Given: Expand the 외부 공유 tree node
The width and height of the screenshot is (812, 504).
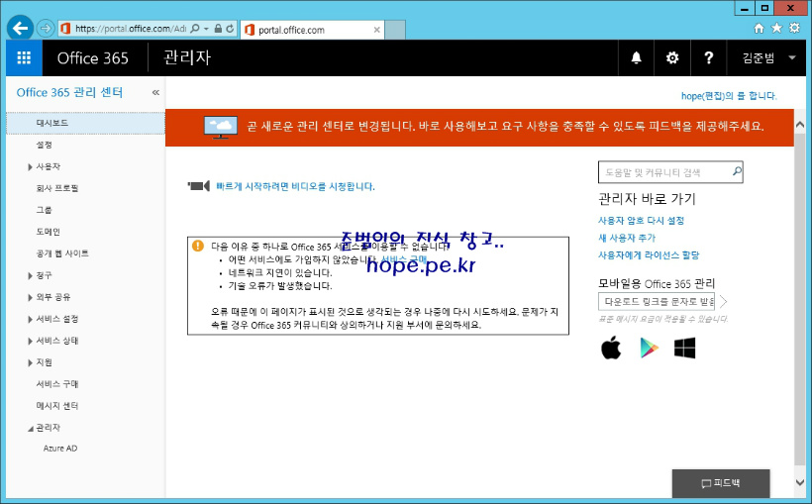Looking at the screenshot, I should tap(30, 297).
